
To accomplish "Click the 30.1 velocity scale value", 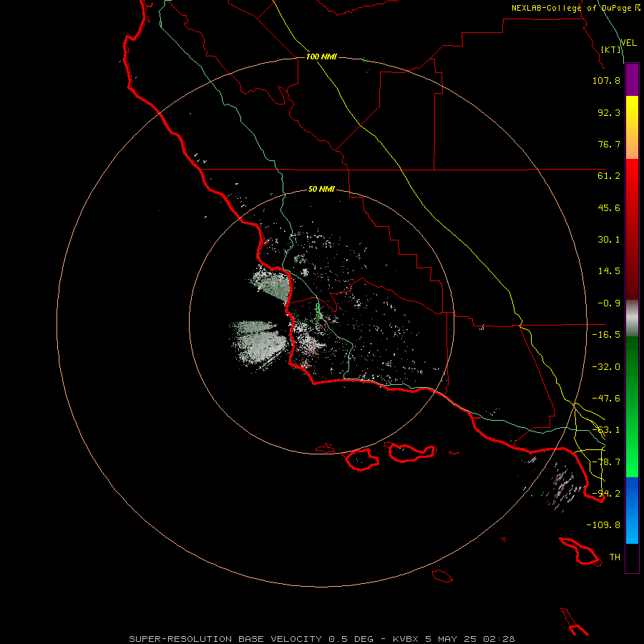I will pos(609,240).
